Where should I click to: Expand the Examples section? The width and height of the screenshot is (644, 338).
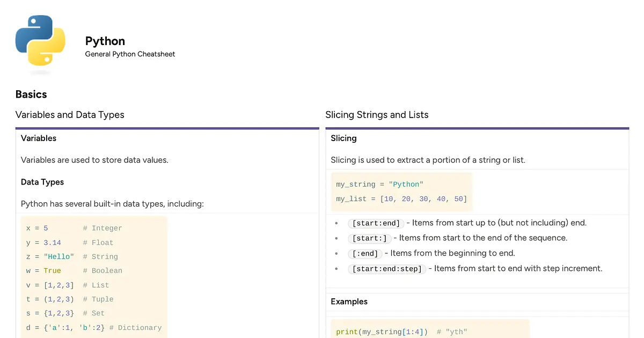[349, 302]
